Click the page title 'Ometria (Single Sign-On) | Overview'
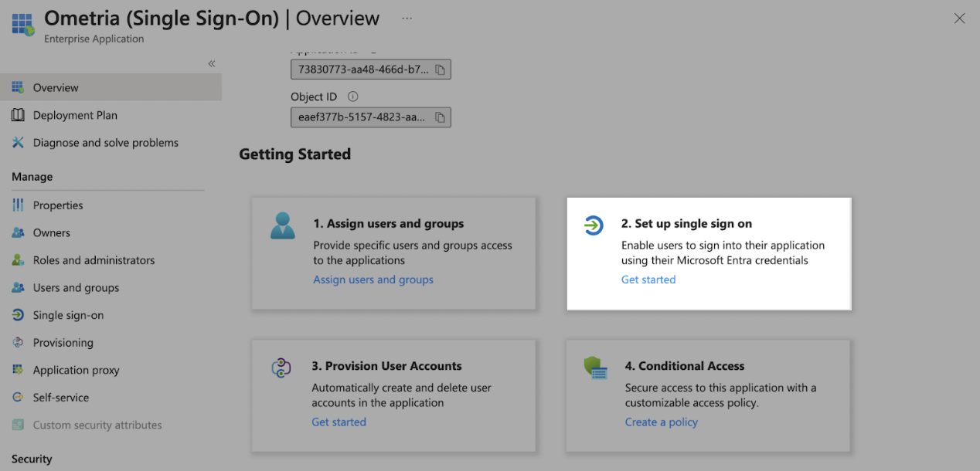Screen dimensions: 980x471 pos(212,18)
